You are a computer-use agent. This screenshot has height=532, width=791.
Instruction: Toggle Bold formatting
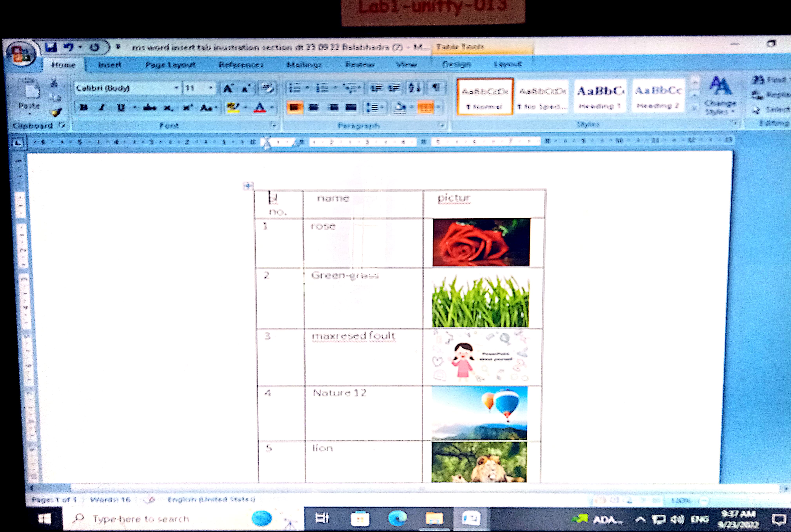(83, 108)
